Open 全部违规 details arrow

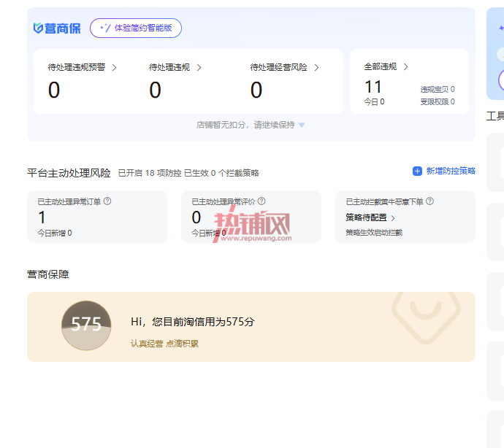pyautogui.click(x=405, y=67)
